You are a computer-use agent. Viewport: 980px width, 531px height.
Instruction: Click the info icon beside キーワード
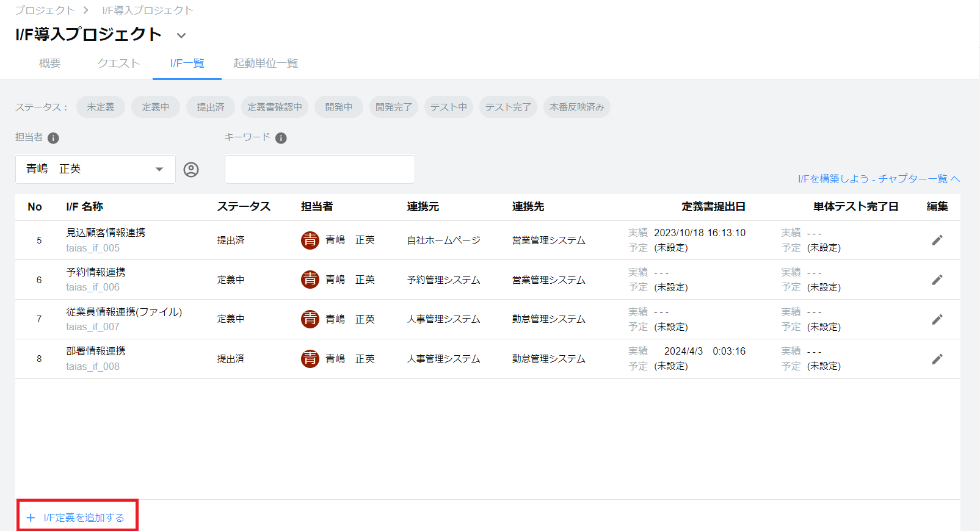[x=281, y=138]
